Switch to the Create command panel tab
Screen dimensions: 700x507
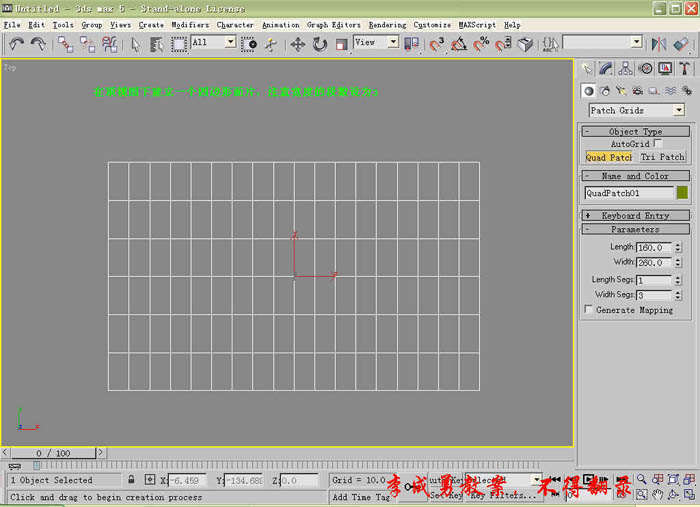[587, 68]
